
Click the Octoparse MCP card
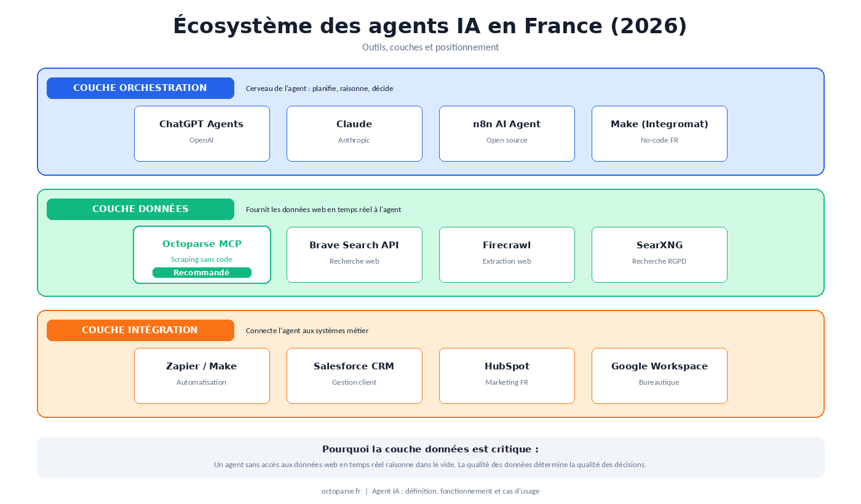coord(202,254)
